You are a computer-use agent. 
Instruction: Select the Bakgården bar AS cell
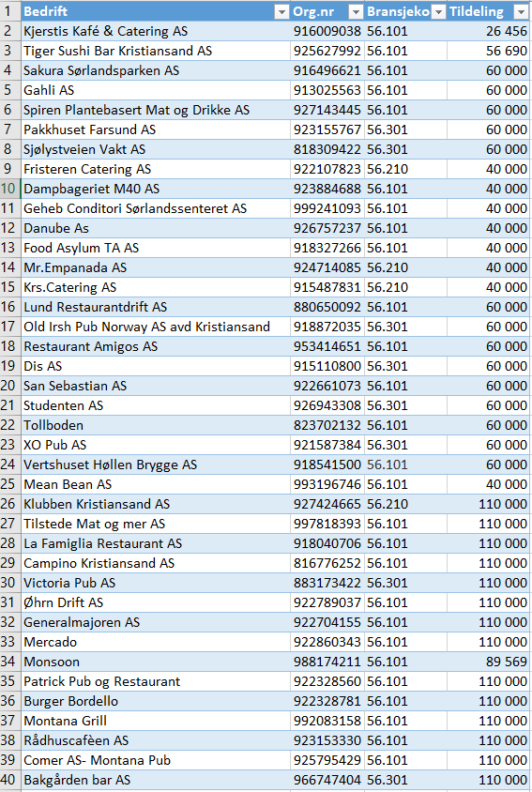coord(156,780)
